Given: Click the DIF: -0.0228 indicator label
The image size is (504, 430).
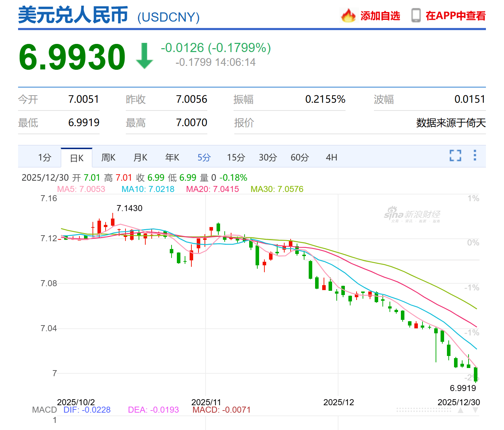Looking at the screenshot, I should coord(87,410).
